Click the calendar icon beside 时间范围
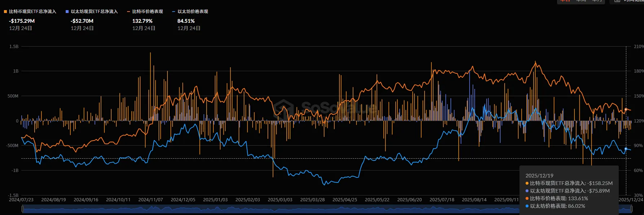The image size is (644, 215). click(617, 1)
